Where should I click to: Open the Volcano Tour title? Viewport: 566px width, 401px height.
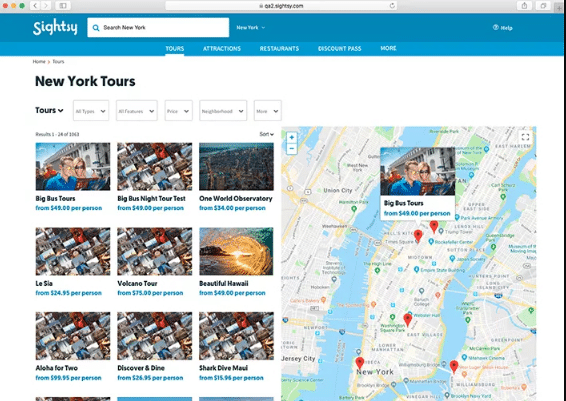137,283
